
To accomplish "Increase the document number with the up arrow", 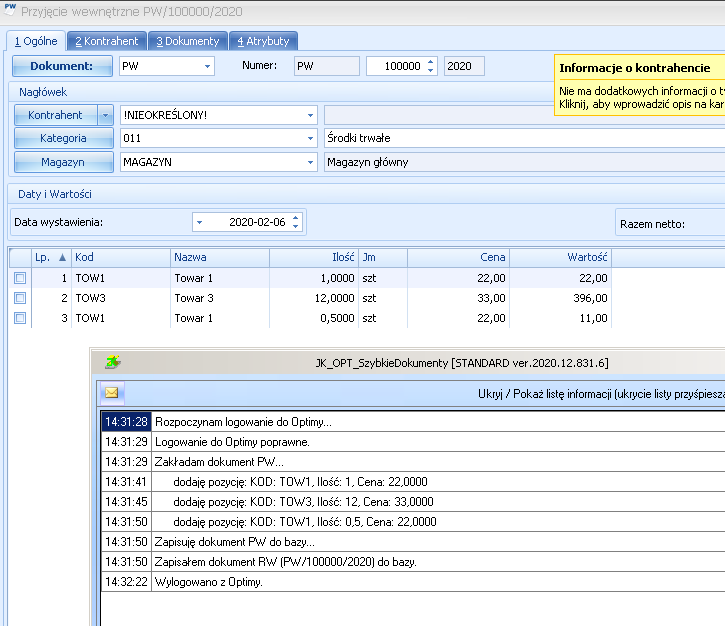I will point(431,62).
